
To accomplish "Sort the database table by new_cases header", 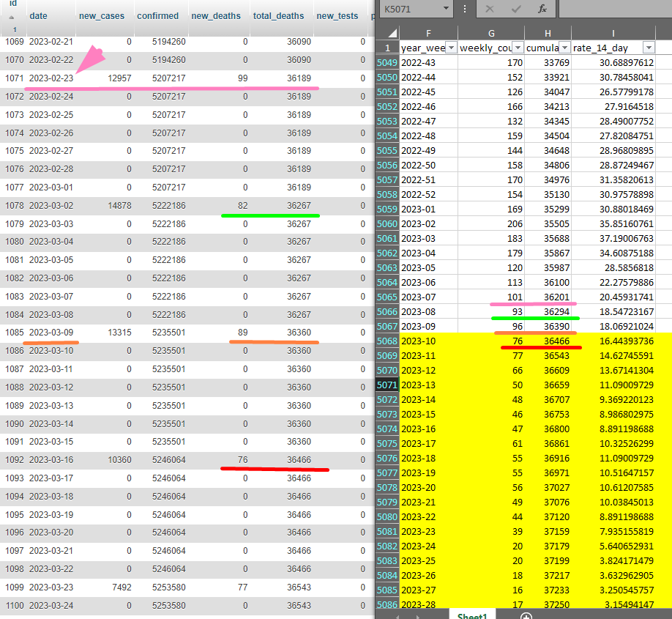I will coord(102,16).
